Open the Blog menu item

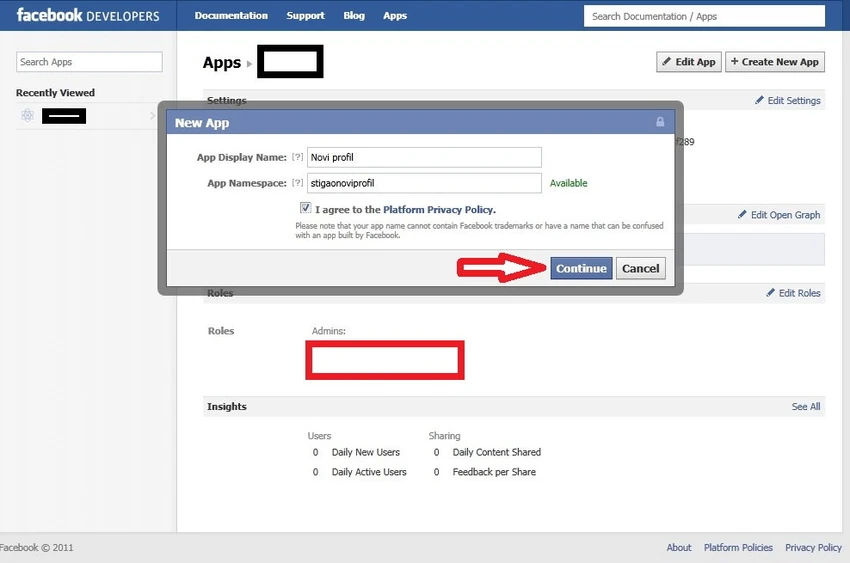tap(354, 16)
